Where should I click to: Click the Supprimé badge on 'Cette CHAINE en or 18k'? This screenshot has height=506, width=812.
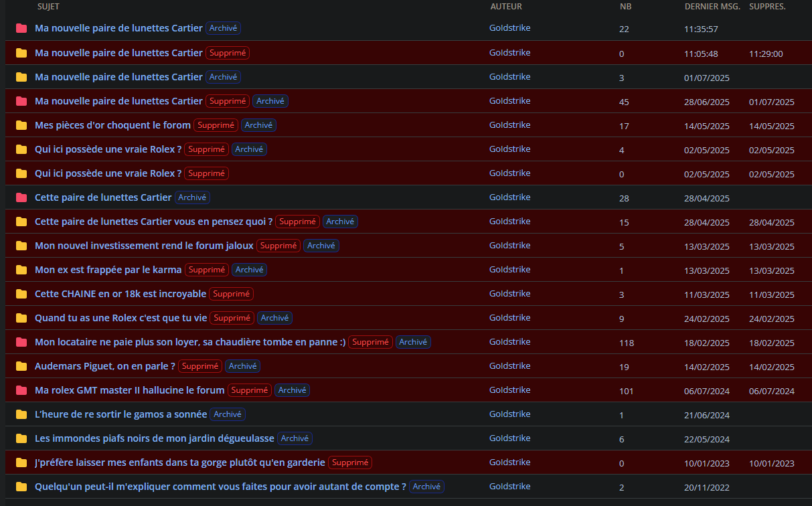[232, 294]
